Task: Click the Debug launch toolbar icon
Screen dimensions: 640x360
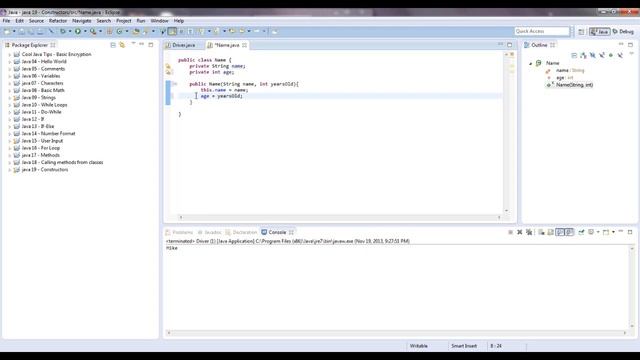Action: (x=63, y=31)
